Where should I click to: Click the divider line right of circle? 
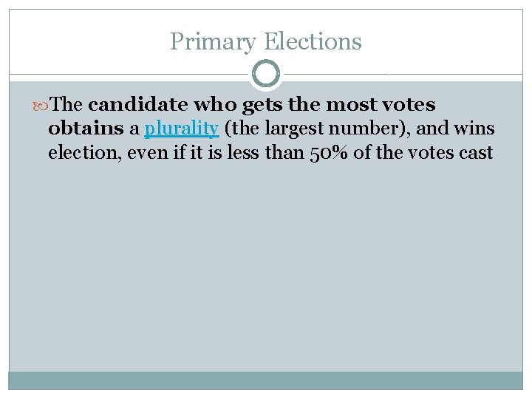tap(403, 74)
